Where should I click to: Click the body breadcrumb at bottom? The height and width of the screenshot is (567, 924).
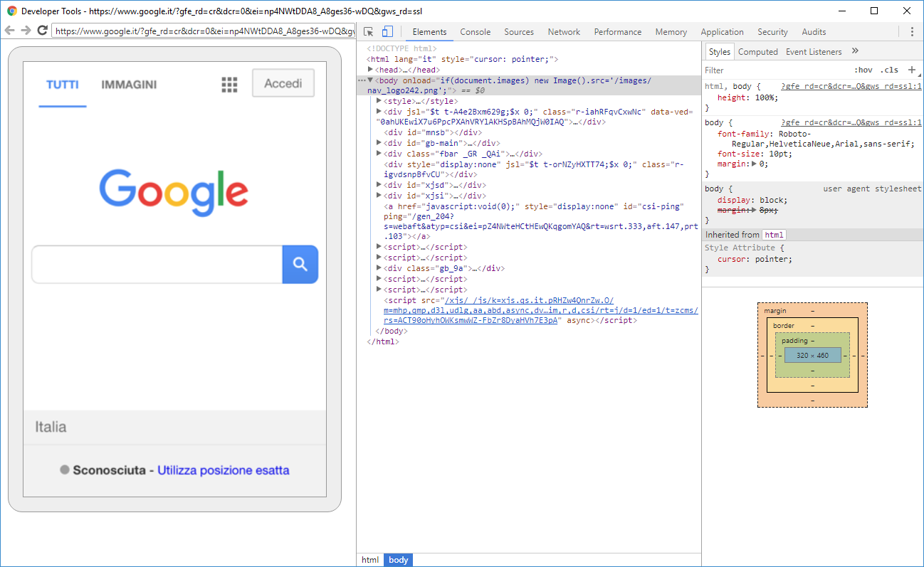tap(399, 560)
